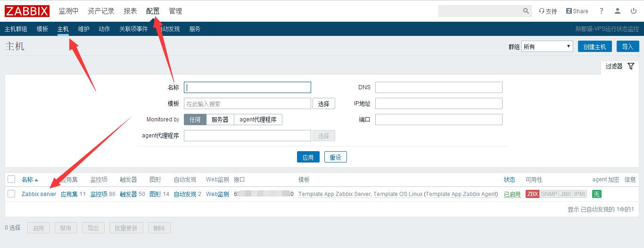Go to the 服务 submenu
The image size is (644, 248).
tap(195, 29)
